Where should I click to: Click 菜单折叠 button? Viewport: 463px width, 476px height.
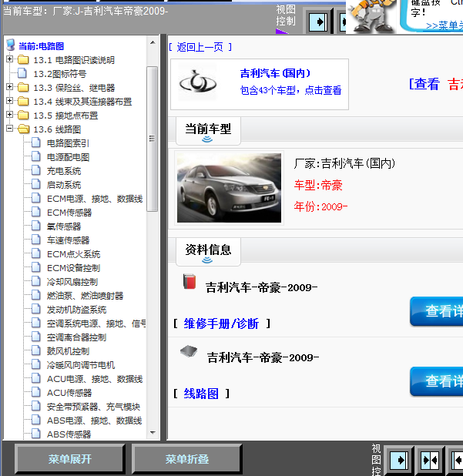click(186, 459)
